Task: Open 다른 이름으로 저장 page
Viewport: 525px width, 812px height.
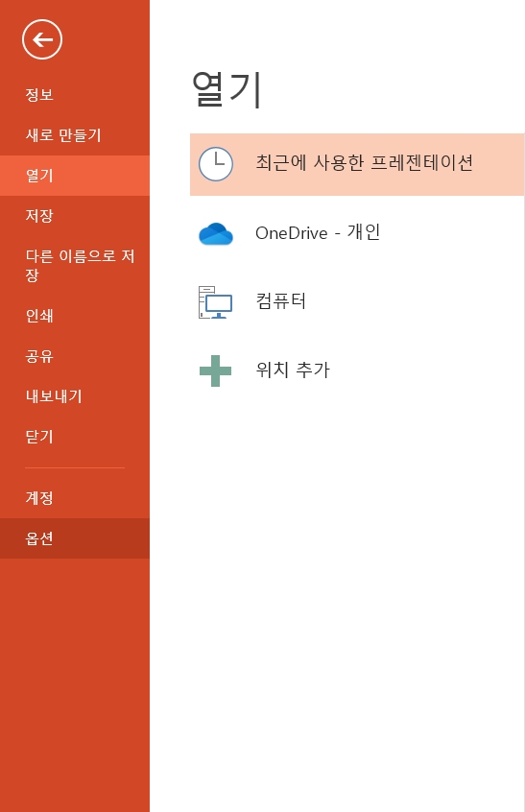Action: [75, 266]
